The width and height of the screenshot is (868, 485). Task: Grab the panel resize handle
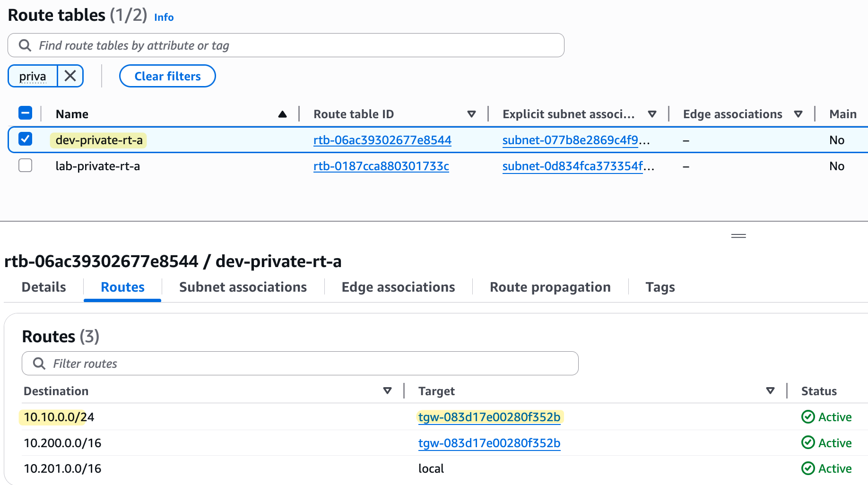pos(738,236)
